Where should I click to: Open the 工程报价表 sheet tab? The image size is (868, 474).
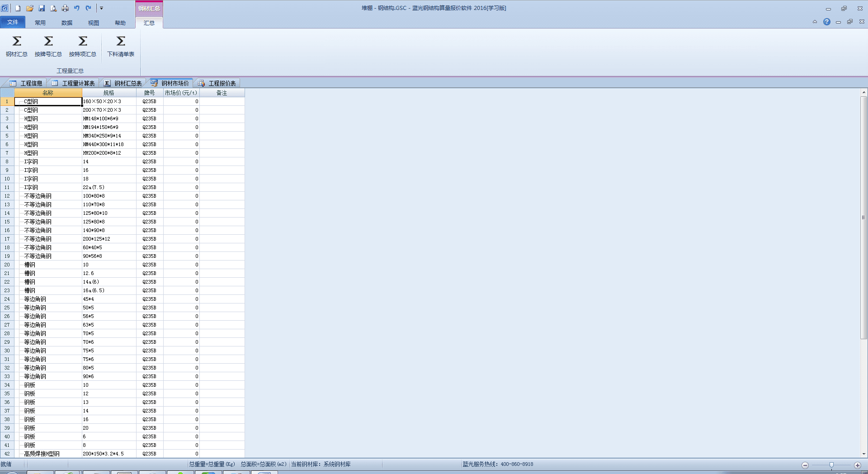(x=217, y=83)
